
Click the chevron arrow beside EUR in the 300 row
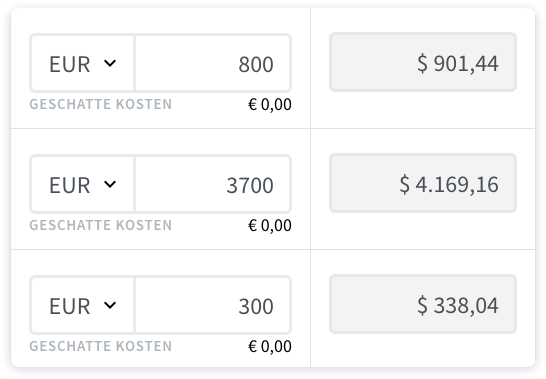click(x=110, y=305)
